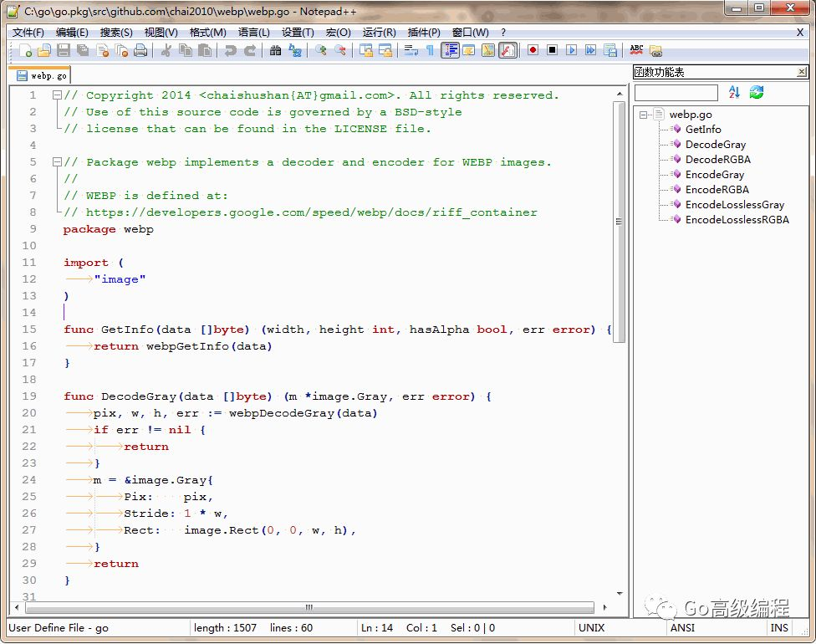Zoom in using the magnifier plus icon
The image size is (816, 644).
(x=320, y=50)
